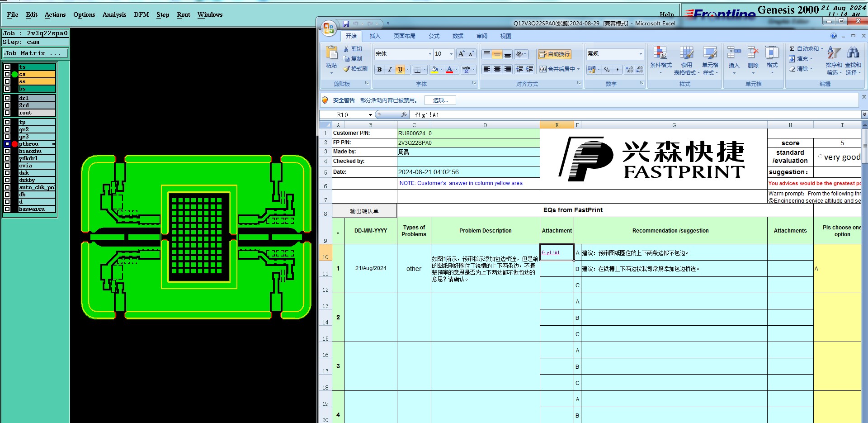This screenshot has height=423, width=868.
Task: Apply yellow fill color bucket
Action: tap(434, 70)
